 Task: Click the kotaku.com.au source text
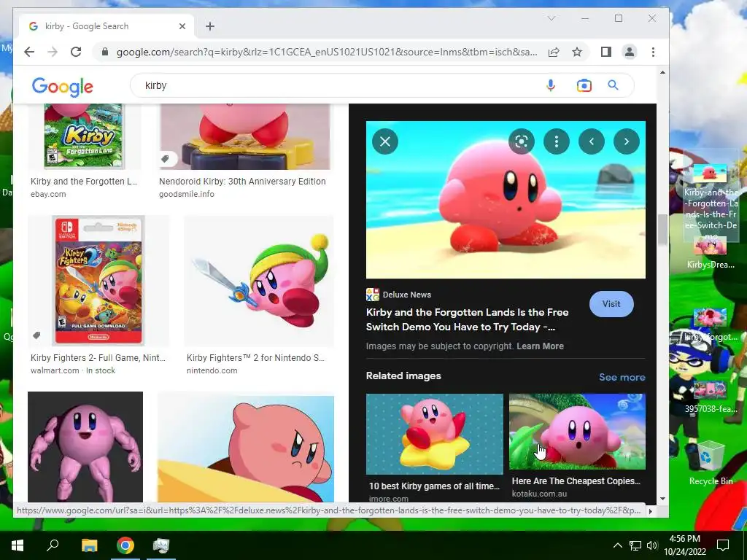539,494
